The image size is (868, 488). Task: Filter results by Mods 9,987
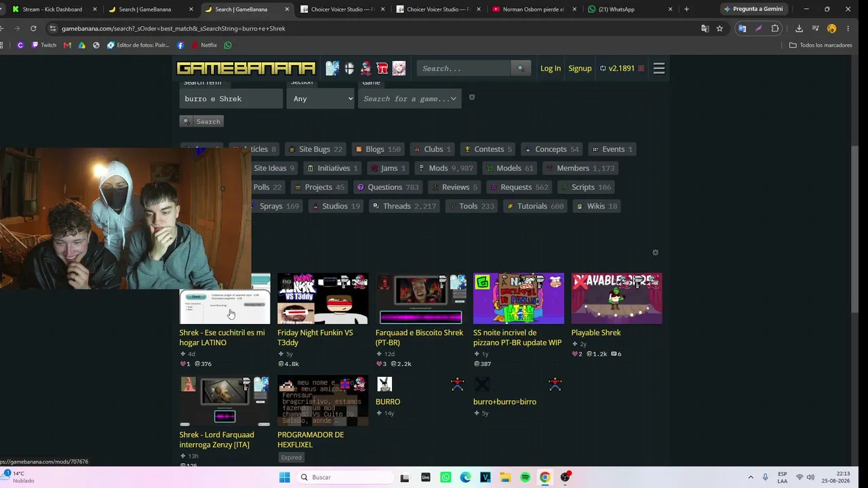click(446, 168)
